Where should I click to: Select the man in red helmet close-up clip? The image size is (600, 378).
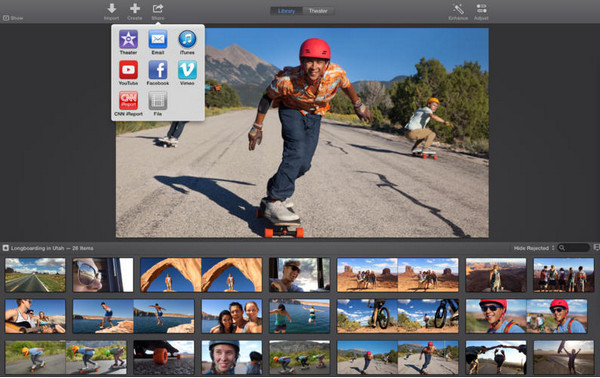click(527, 316)
